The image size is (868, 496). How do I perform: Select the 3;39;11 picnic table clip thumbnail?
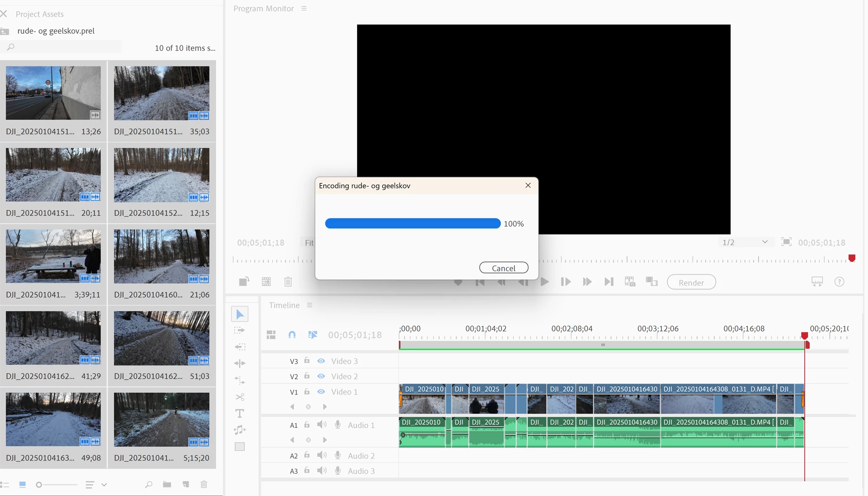[53, 256]
